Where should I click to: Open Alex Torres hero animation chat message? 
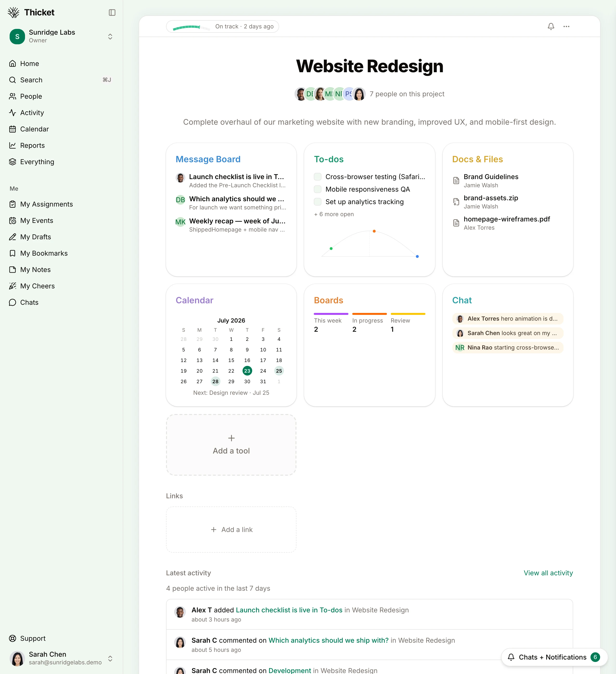tap(508, 319)
